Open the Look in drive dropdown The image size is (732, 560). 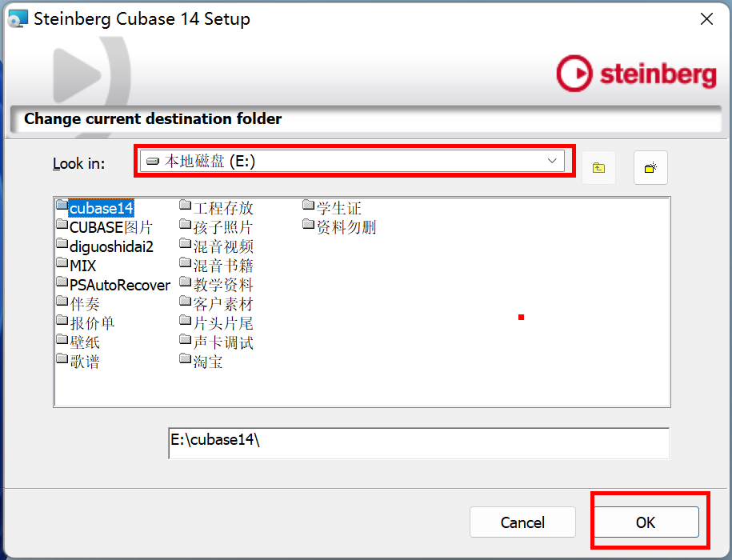pos(353,161)
